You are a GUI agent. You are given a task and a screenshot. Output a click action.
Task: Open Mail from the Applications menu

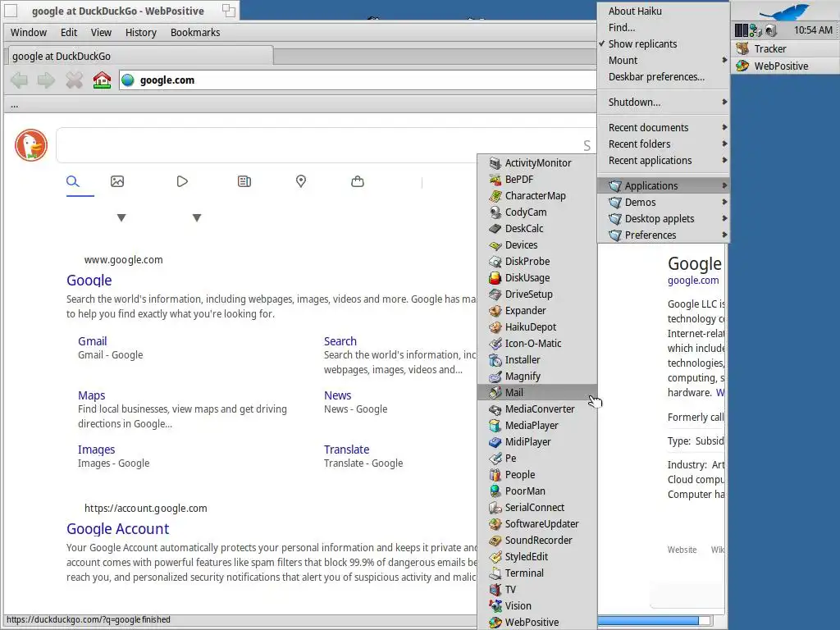536,393
